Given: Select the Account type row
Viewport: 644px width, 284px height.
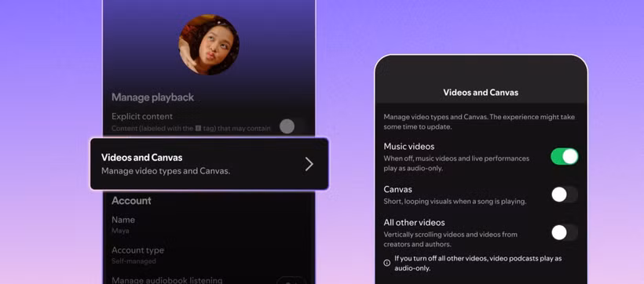Looking at the screenshot, I should tap(209, 255).
